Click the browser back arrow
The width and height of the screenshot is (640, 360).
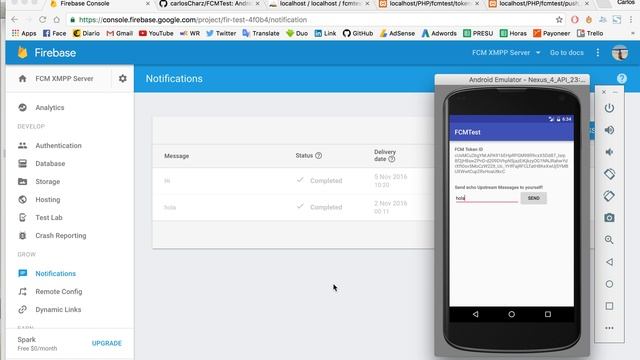click(15, 20)
